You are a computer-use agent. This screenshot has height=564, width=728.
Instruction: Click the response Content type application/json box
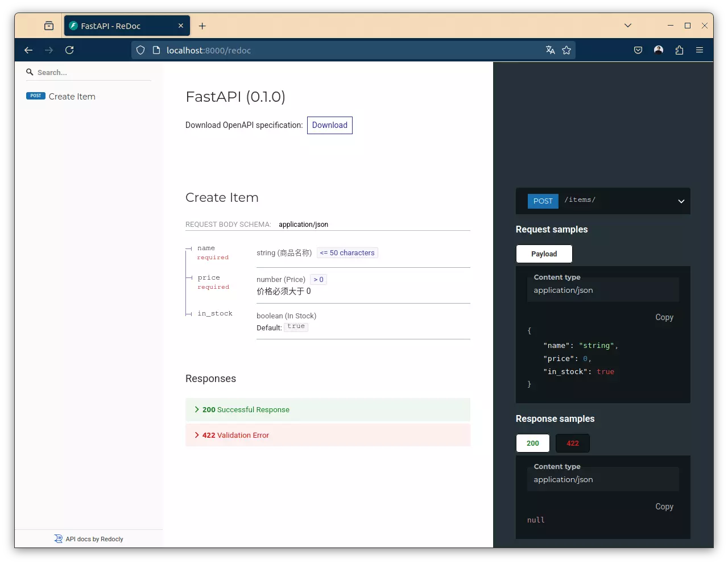(x=603, y=479)
